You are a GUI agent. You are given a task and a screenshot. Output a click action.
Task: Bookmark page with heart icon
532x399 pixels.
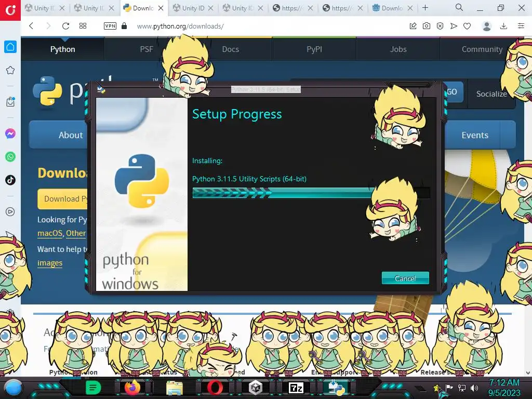click(x=467, y=26)
